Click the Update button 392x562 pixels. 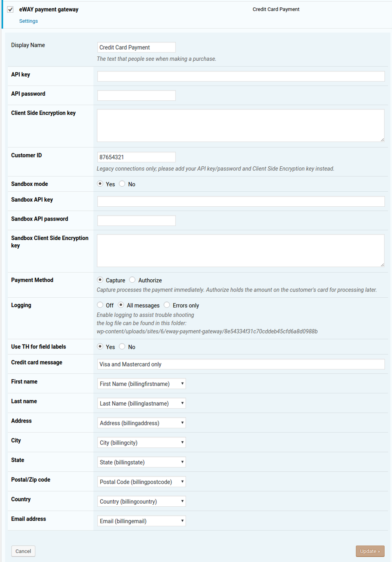point(370,551)
